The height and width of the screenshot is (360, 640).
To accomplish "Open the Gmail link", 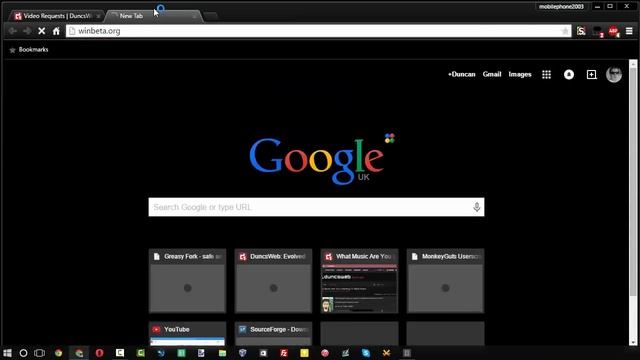I will coord(492,74).
